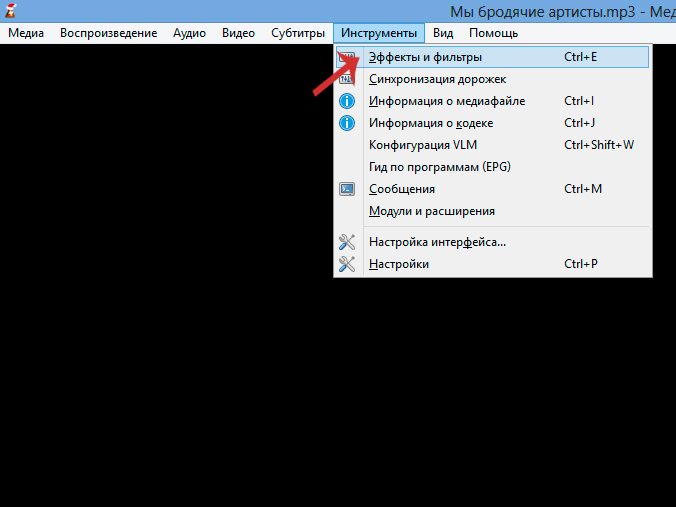
Task: Click the Effects and Filters equalizer icon
Action: tap(347, 58)
